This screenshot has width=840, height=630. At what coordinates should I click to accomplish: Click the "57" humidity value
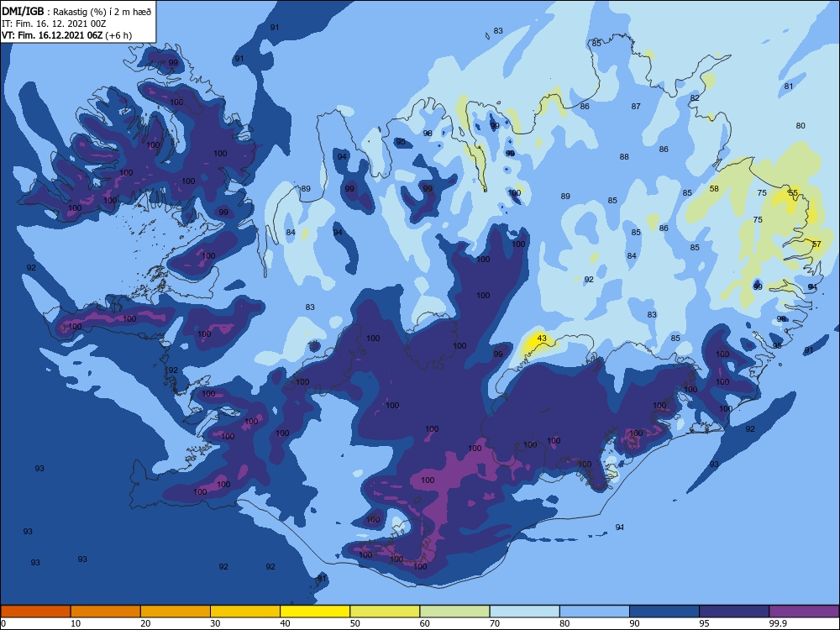coord(816,244)
